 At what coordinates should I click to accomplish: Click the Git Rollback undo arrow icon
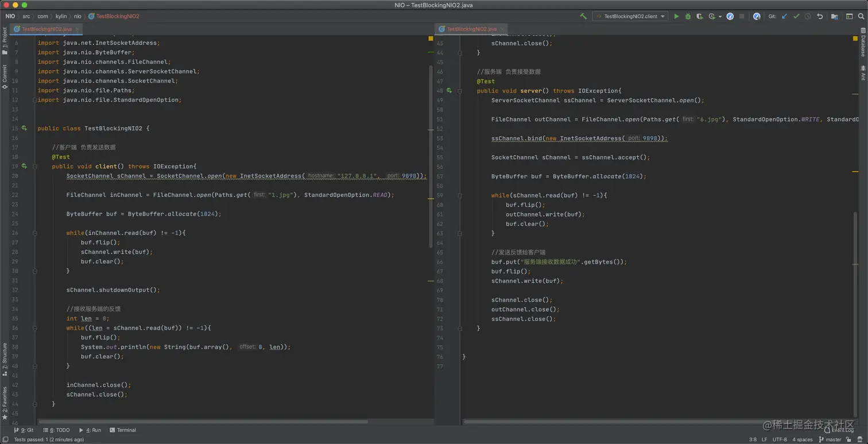(820, 17)
